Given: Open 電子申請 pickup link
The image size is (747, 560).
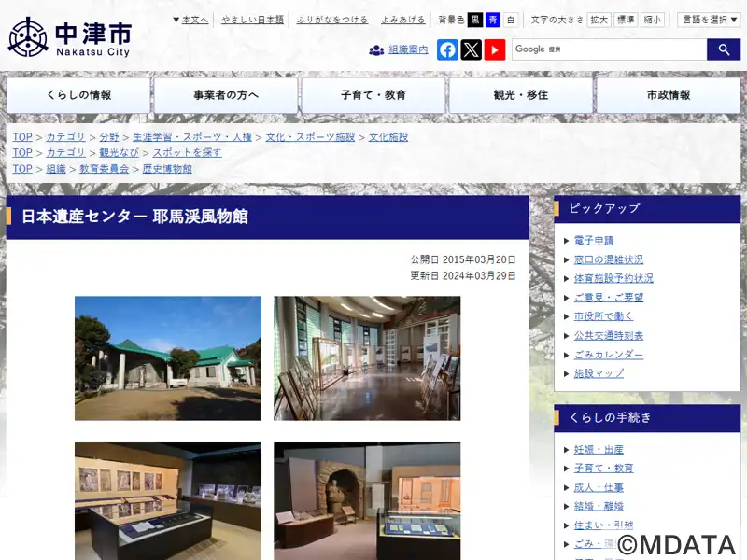Looking at the screenshot, I should 594,241.
